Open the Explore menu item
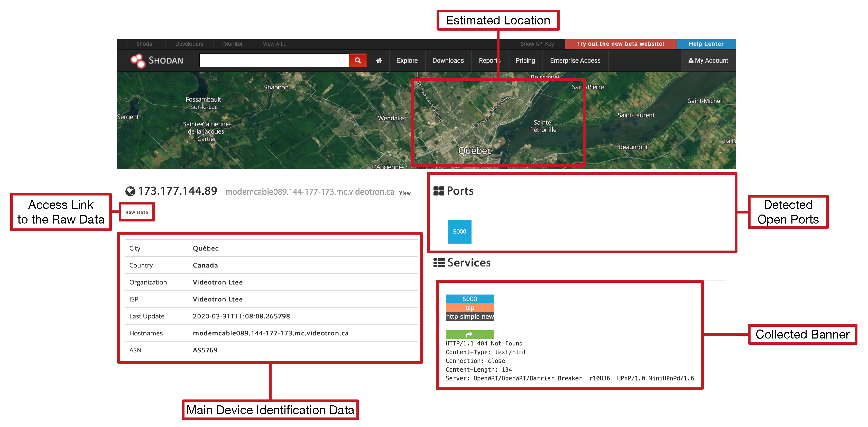This screenshot has height=427, width=868. 407,61
